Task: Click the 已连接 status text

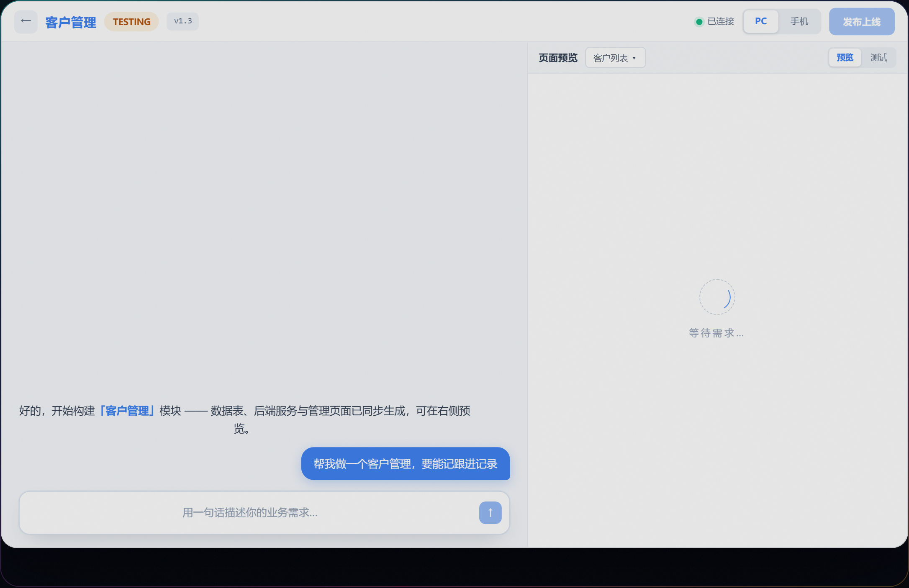Action: point(721,22)
